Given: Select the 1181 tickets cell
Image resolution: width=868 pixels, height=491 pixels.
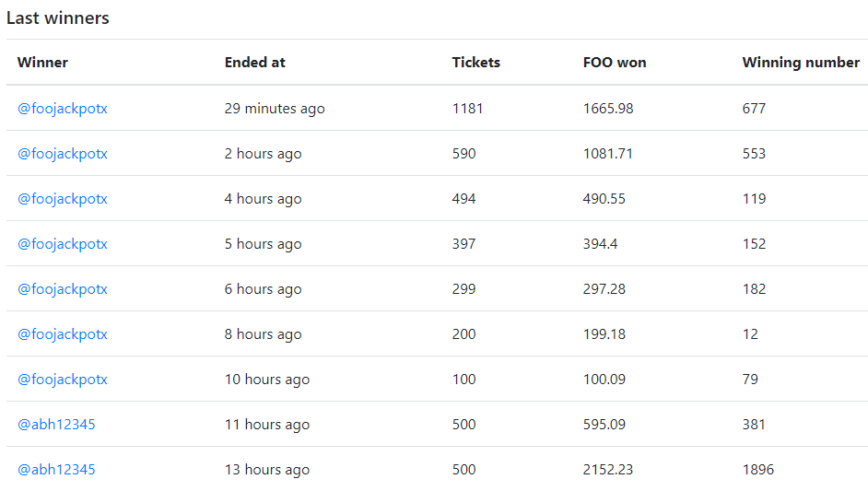Looking at the screenshot, I should point(467,109).
